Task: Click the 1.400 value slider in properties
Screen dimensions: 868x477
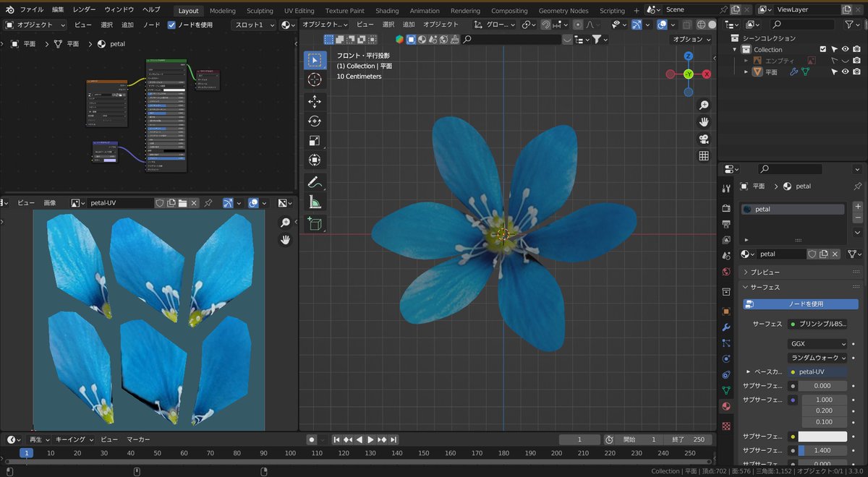Action: [822, 450]
